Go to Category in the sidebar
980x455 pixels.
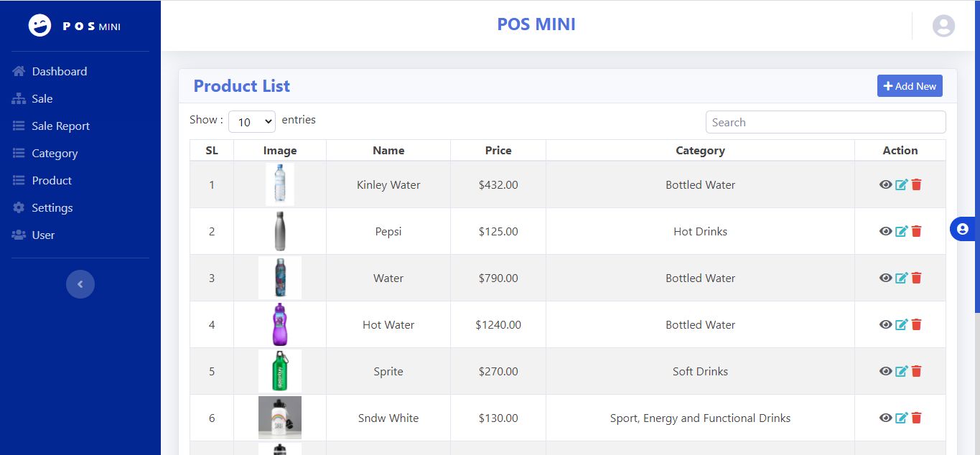click(55, 154)
